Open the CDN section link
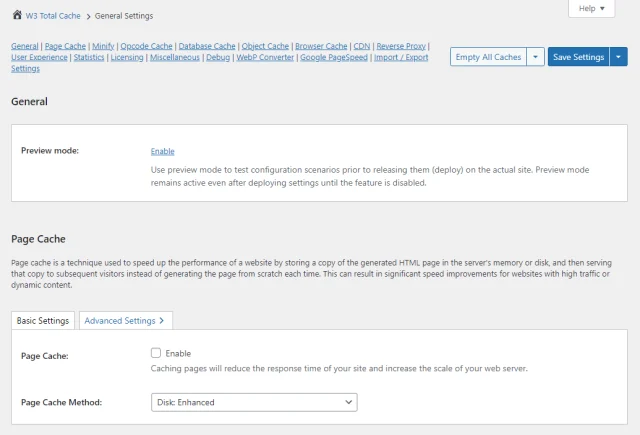The width and height of the screenshot is (640, 435). (x=361, y=46)
